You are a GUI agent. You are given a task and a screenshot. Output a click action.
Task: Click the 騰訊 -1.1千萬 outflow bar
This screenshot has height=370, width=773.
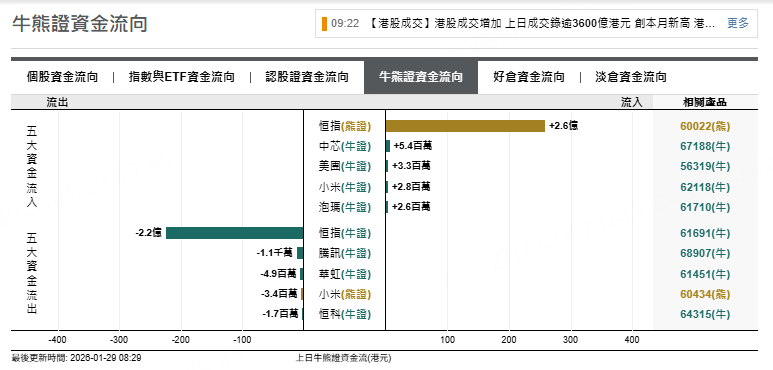(300, 253)
